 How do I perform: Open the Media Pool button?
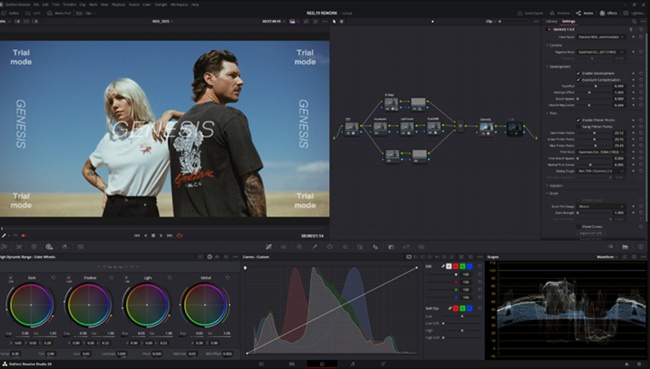coord(60,13)
